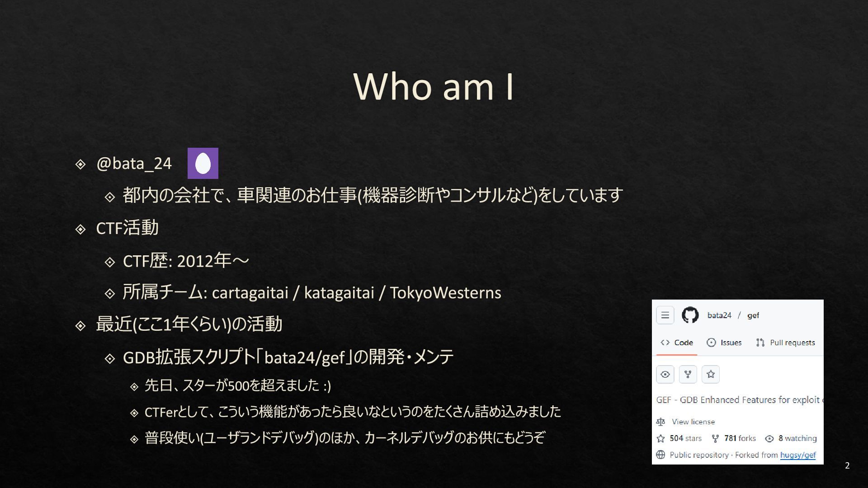Open the Issues tab
Viewport: 868px width, 488px height.
(724, 343)
